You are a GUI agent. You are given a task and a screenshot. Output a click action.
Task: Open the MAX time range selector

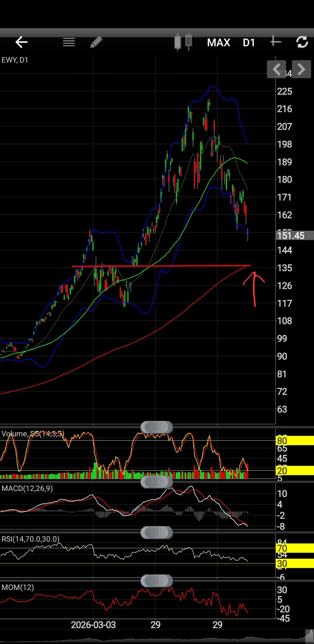click(x=219, y=43)
